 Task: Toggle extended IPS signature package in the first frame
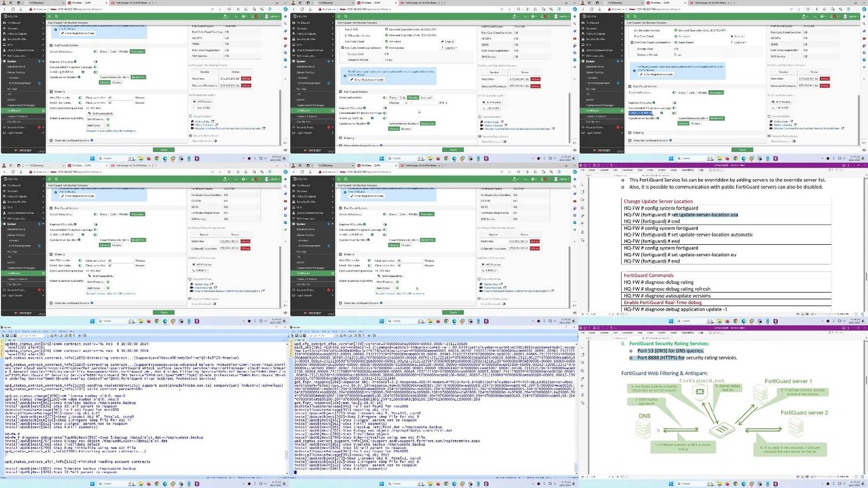tap(95, 67)
